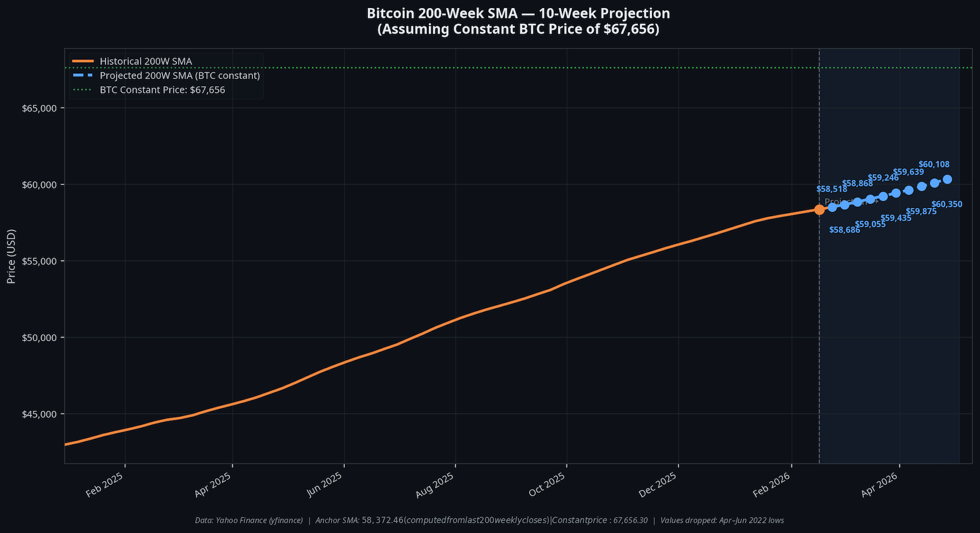Screen dimensions: 980x533
Task: Click the final blue projection dot at $60,350
Action: (947, 179)
